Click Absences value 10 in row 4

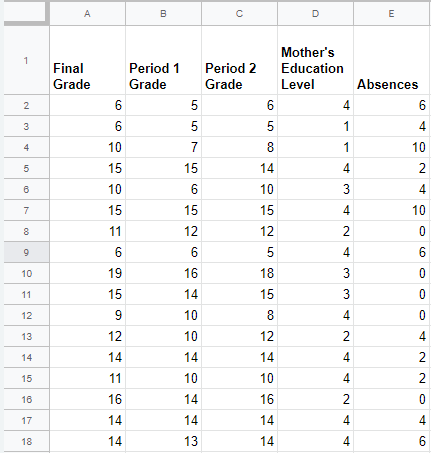(391, 147)
